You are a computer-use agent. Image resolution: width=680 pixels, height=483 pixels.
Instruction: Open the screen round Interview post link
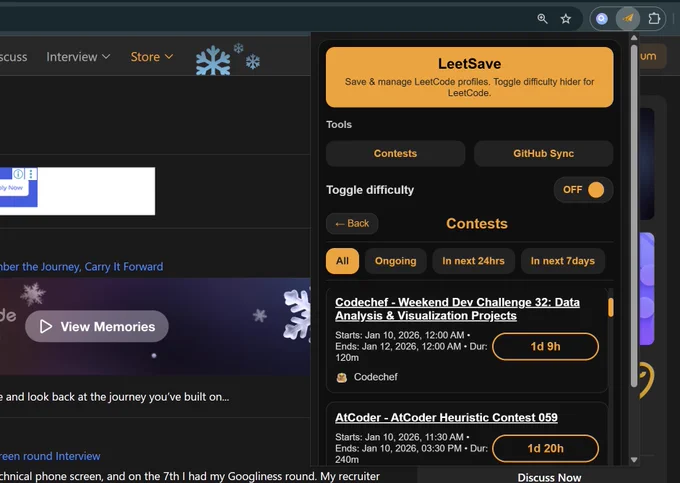point(50,456)
